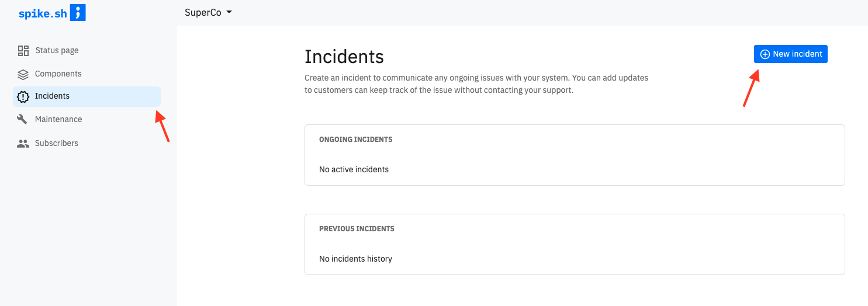868x306 pixels.
Task: Click the Subscribers people icon
Action: click(x=23, y=143)
